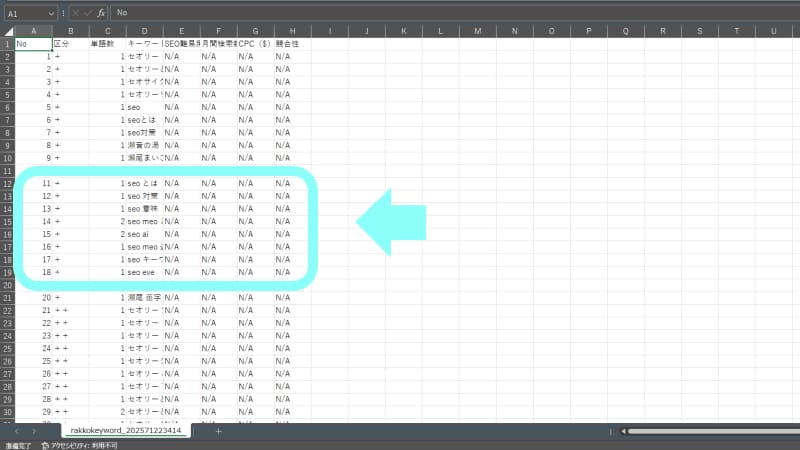
Task: Select N/A cell in column H row 2
Action: point(292,56)
